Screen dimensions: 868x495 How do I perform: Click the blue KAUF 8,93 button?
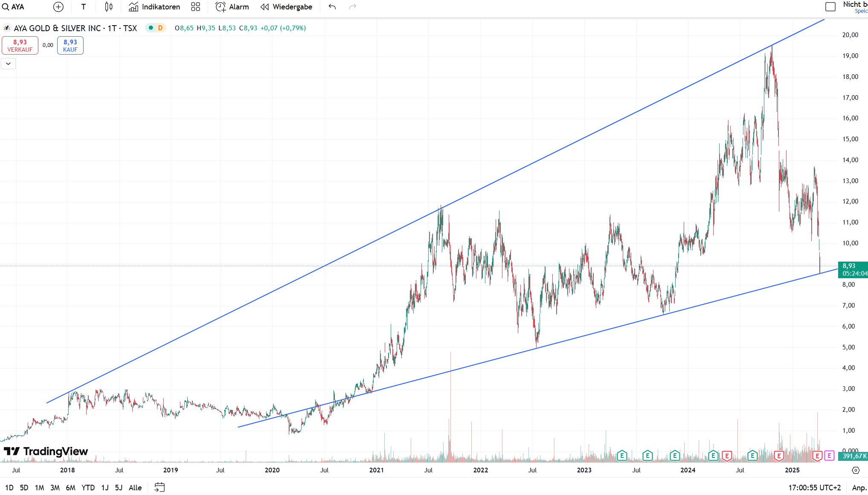point(70,45)
